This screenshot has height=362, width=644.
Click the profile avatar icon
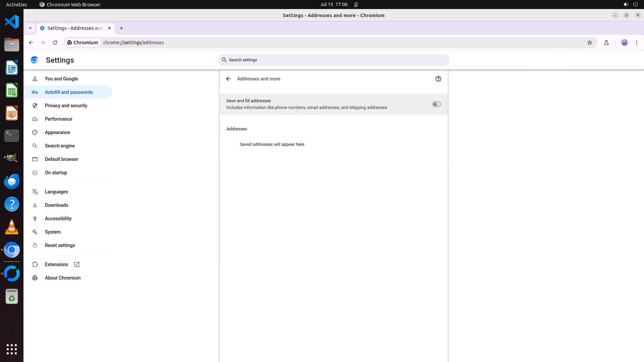tap(625, 43)
